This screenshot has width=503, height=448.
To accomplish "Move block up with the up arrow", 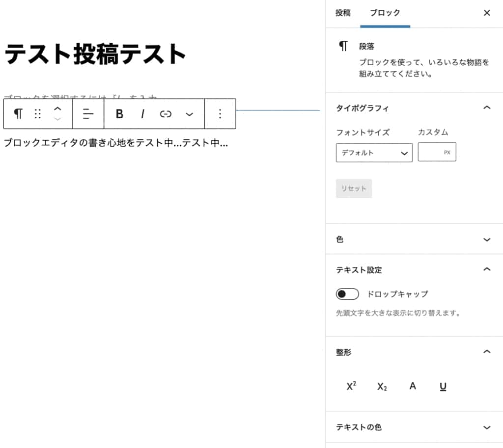I will [x=57, y=108].
